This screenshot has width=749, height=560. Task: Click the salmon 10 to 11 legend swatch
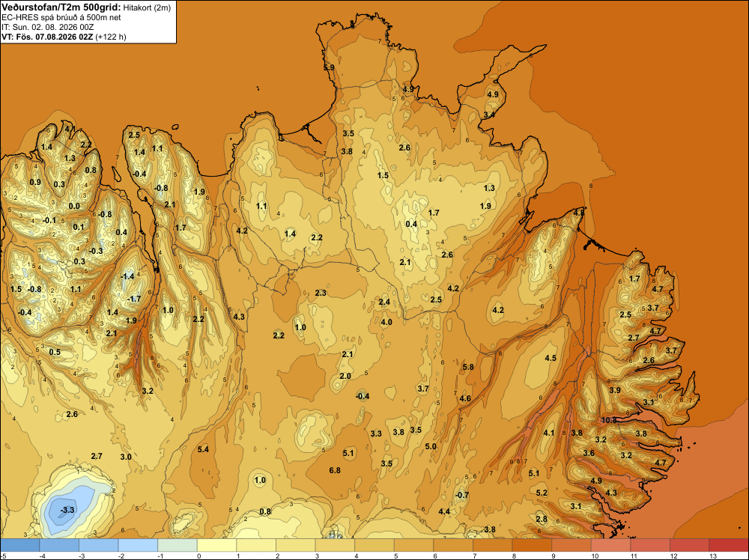[610, 545]
